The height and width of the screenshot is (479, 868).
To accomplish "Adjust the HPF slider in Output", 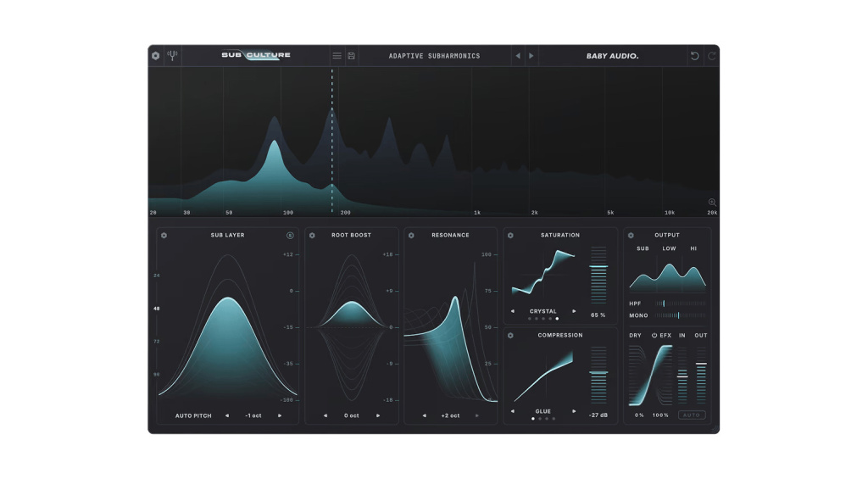I will coord(681,304).
